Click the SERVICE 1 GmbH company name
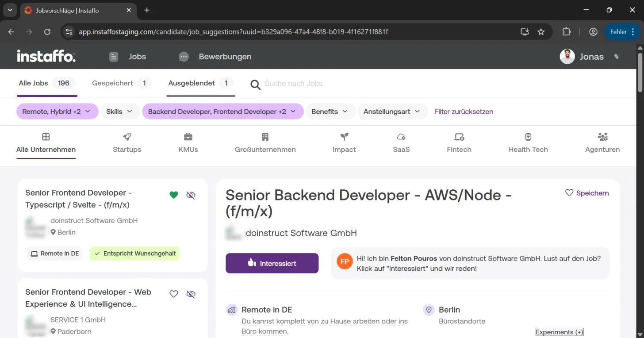 (x=78, y=319)
